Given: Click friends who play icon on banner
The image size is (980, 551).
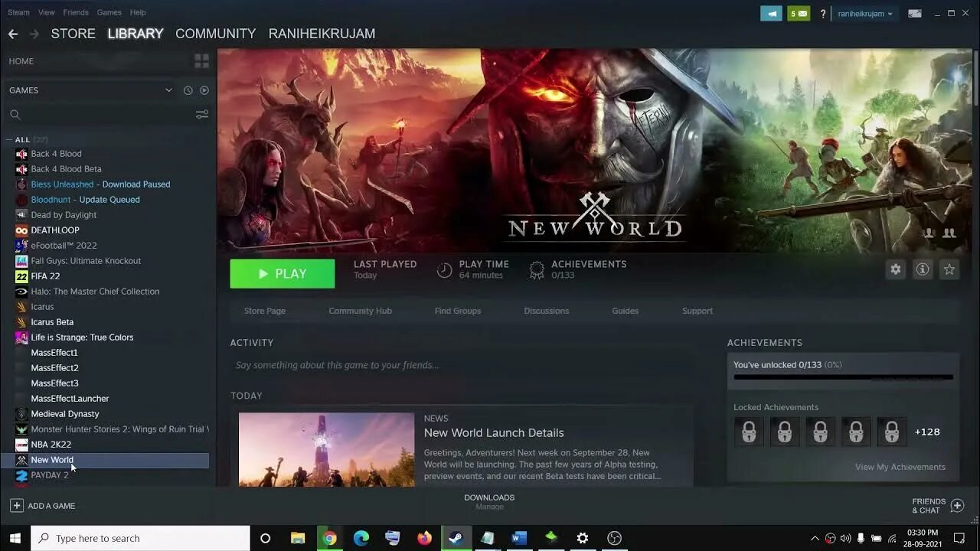Looking at the screenshot, I should coord(949,233).
